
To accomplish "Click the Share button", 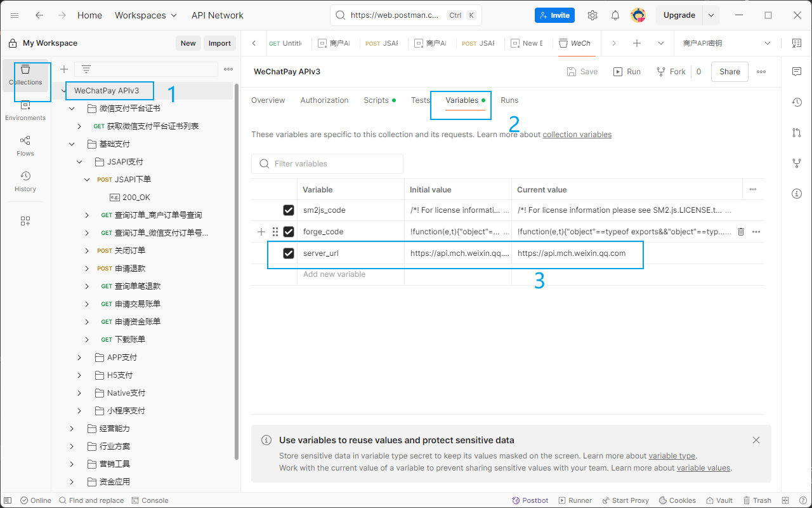I will 730,72.
